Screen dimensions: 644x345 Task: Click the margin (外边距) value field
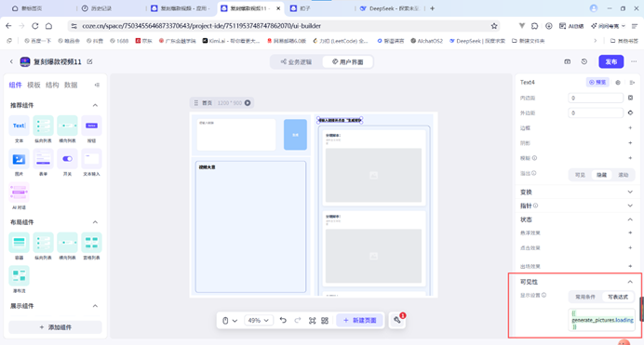[x=596, y=113]
